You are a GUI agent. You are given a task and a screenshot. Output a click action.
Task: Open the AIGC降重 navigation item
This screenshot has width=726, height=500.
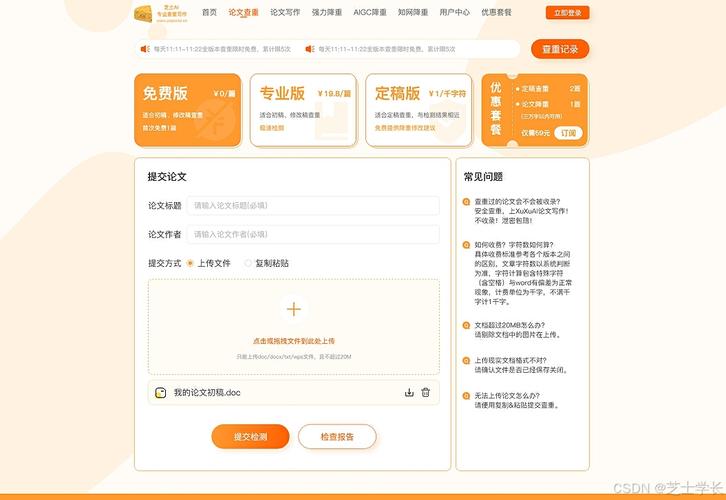(370, 12)
